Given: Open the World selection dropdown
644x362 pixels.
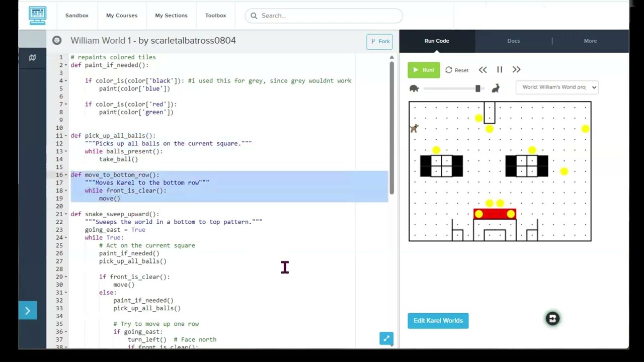Looking at the screenshot, I should tap(557, 87).
